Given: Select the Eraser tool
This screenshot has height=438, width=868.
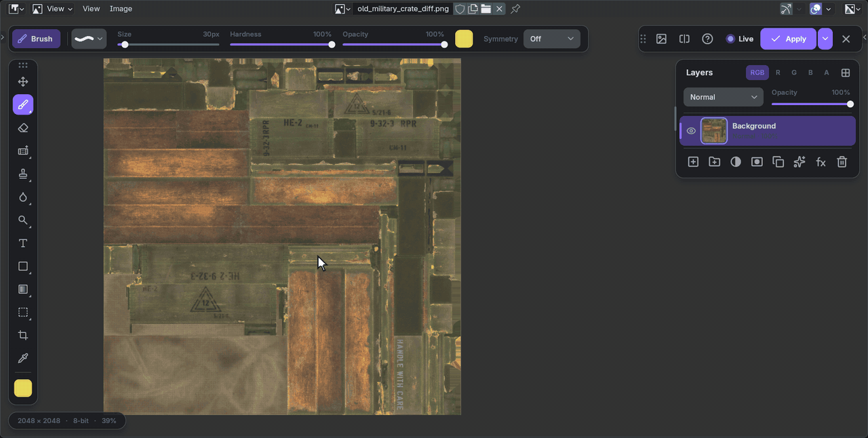Looking at the screenshot, I should tap(23, 128).
